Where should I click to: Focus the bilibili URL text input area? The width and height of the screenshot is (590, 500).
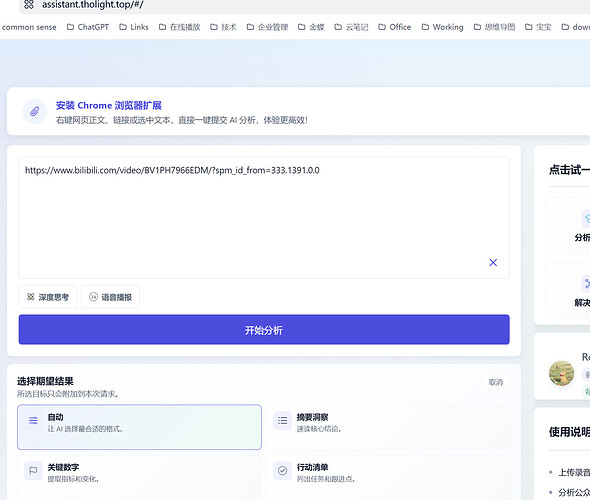(264, 217)
